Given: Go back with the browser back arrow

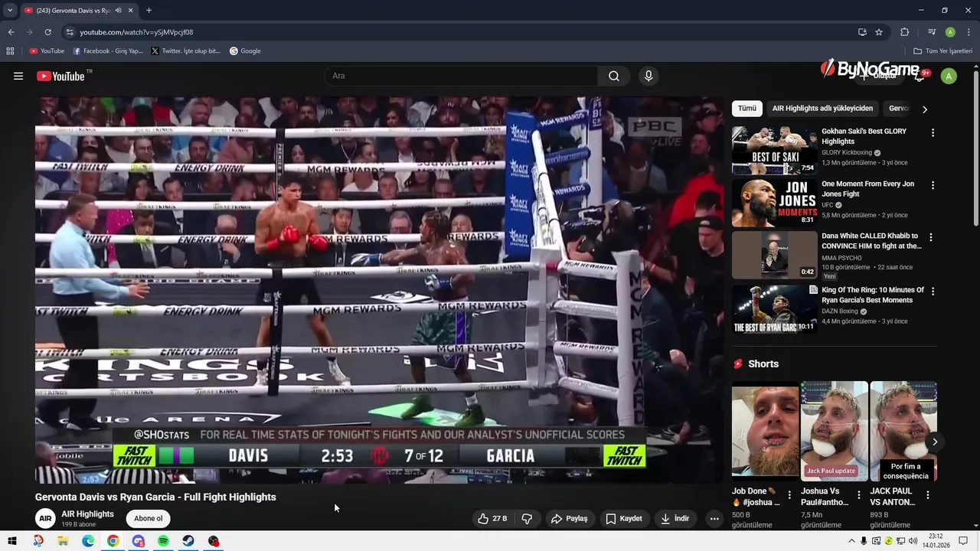Looking at the screenshot, I should click(11, 32).
